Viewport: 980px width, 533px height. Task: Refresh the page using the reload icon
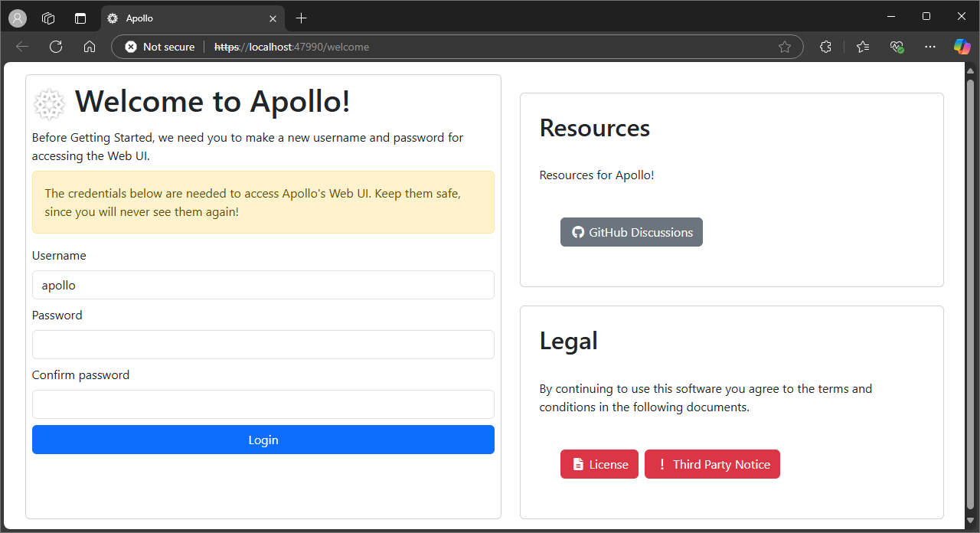[x=55, y=47]
